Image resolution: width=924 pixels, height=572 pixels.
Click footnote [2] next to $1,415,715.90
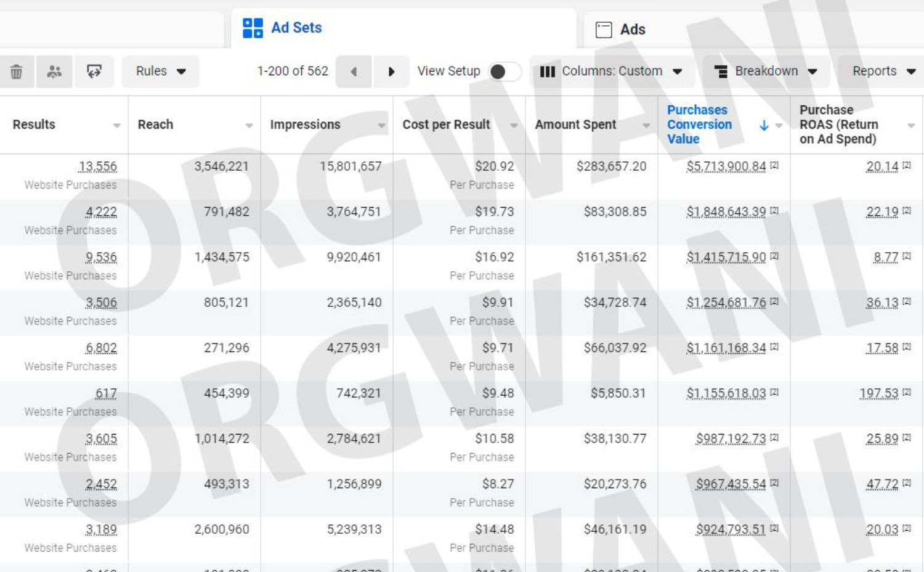tap(774, 256)
